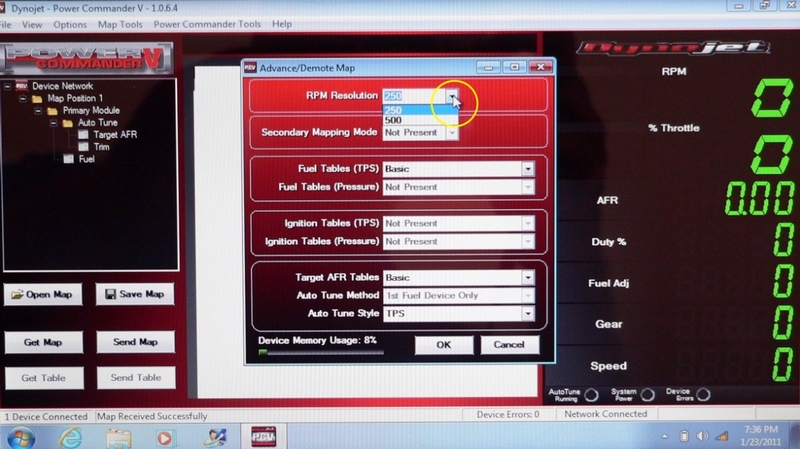Click the Dynojet logo
Viewport: 800px width, 449px height.
coord(673,48)
